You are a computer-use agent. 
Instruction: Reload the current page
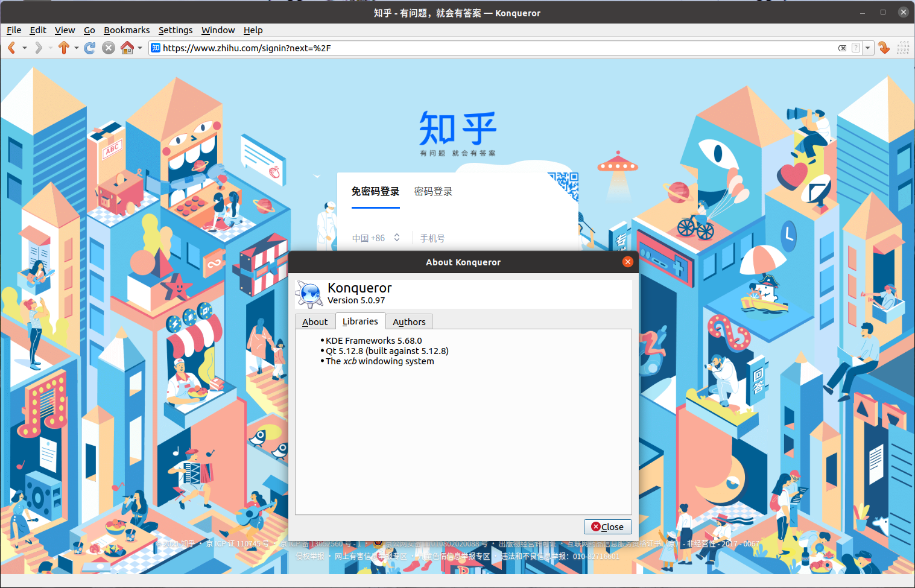(x=90, y=48)
